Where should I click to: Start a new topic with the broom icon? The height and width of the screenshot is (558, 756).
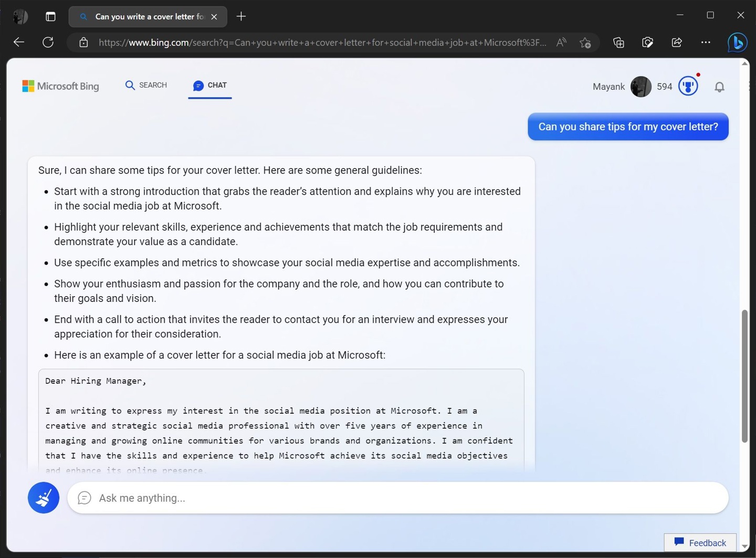point(44,498)
